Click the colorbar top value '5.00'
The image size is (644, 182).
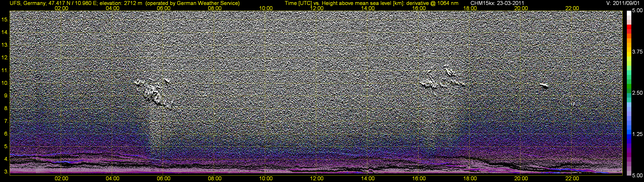pos(637,10)
